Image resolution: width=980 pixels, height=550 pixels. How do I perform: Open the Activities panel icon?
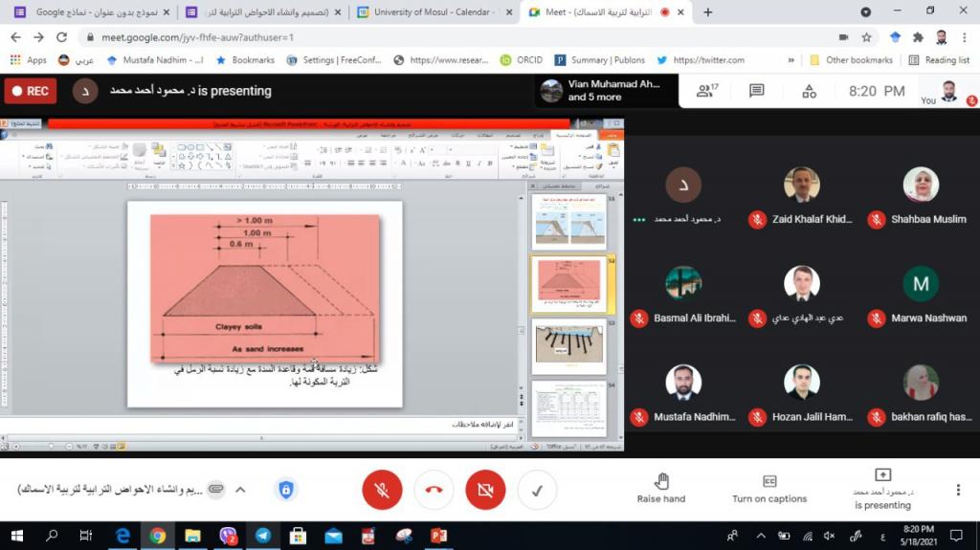click(809, 91)
